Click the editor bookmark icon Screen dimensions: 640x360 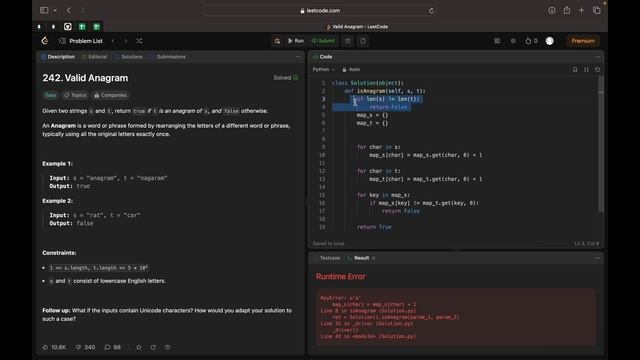tap(575, 70)
